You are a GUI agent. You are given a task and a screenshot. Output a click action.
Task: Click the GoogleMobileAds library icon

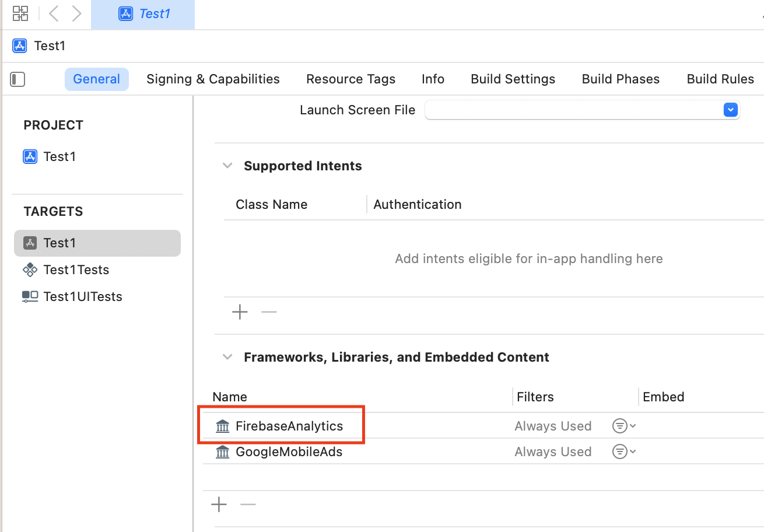tap(223, 452)
